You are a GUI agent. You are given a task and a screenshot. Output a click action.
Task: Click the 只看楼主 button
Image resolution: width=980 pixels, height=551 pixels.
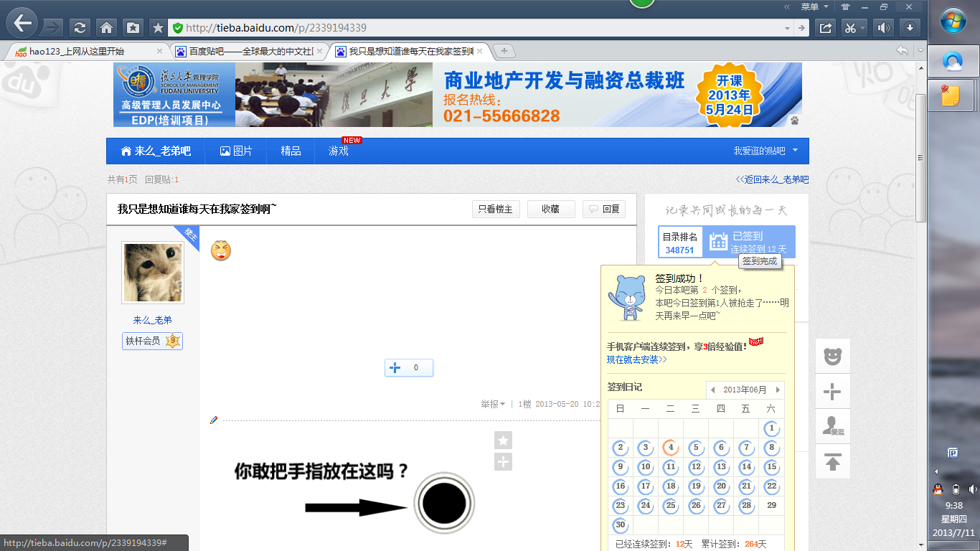495,209
